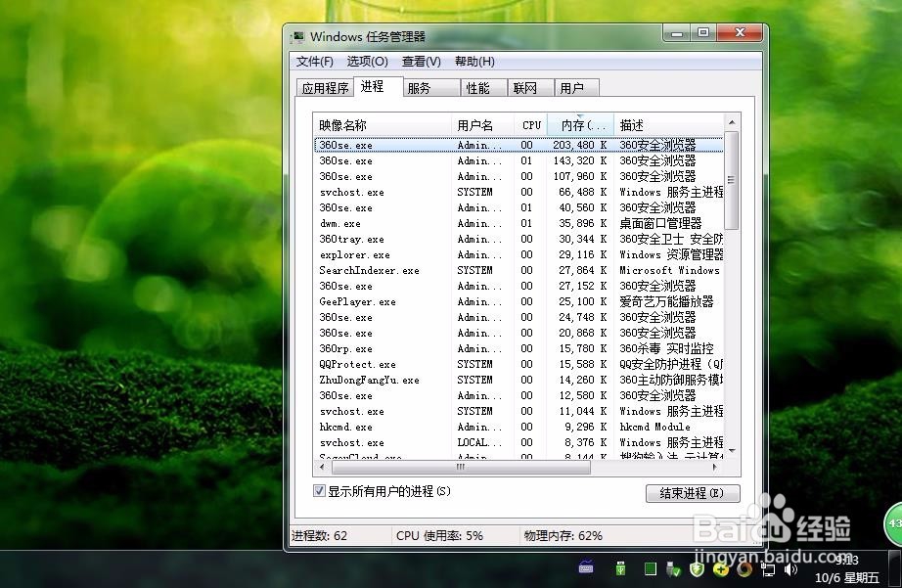Click the process list scroll up arrow
This screenshot has height=588, width=902.
[731, 122]
